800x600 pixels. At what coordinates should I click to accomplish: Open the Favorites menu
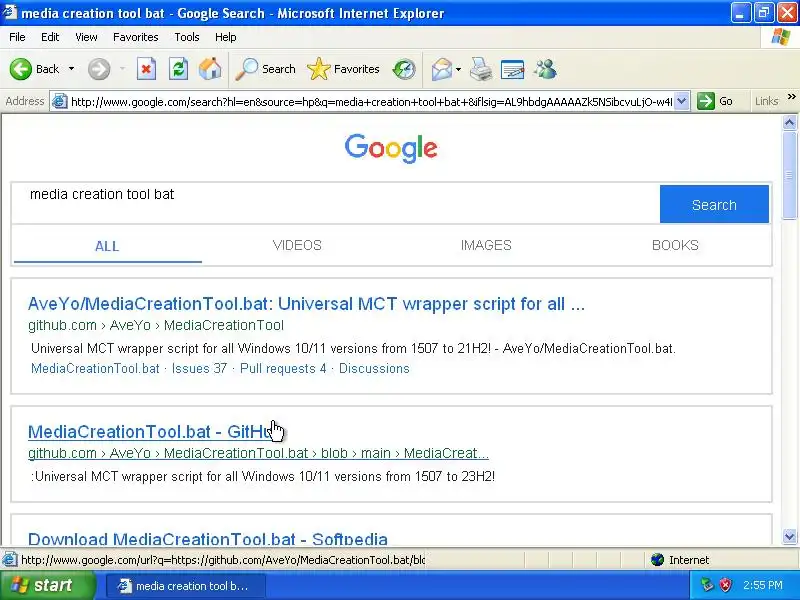[136, 37]
